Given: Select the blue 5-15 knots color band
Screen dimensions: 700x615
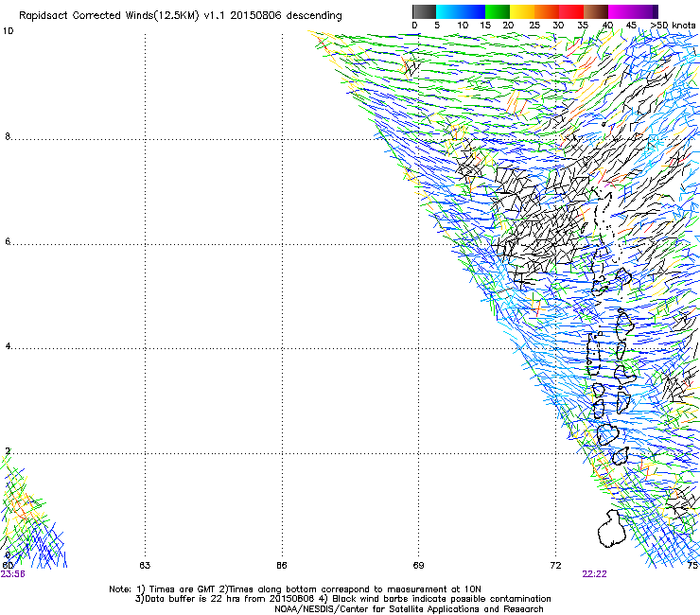Looking at the screenshot, I should coord(461,11).
